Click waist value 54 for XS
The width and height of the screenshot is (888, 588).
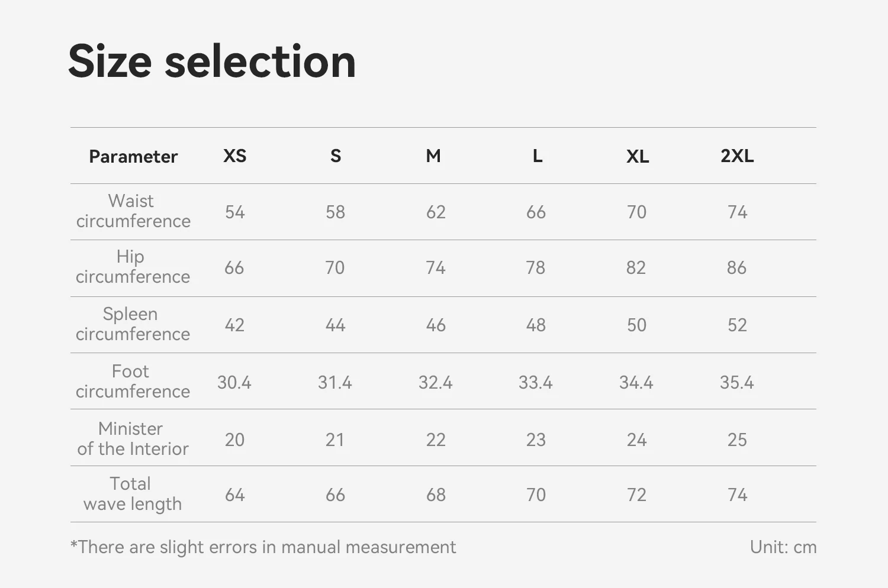tap(235, 212)
